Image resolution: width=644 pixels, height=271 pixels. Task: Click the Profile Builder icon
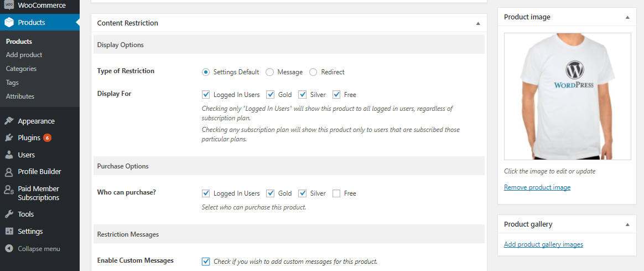coord(9,171)
